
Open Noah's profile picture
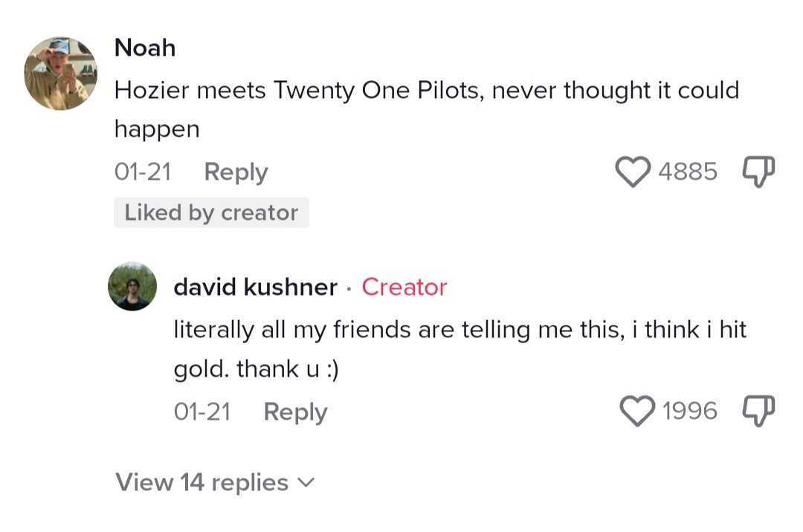coord(61,74)
